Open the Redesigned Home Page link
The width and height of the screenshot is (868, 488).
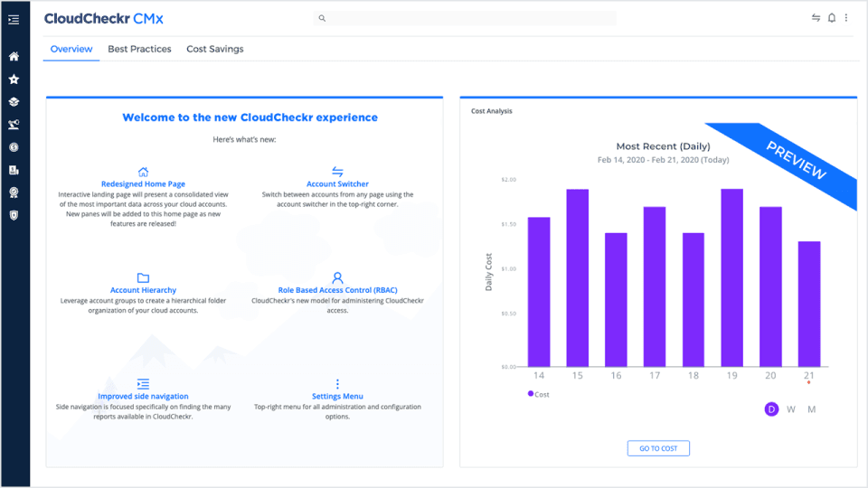[144, 183]
